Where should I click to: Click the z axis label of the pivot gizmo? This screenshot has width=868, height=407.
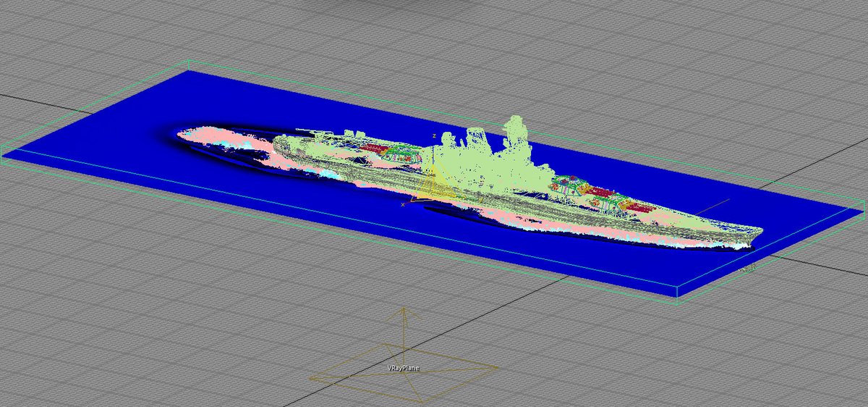(x=434, y=135)
